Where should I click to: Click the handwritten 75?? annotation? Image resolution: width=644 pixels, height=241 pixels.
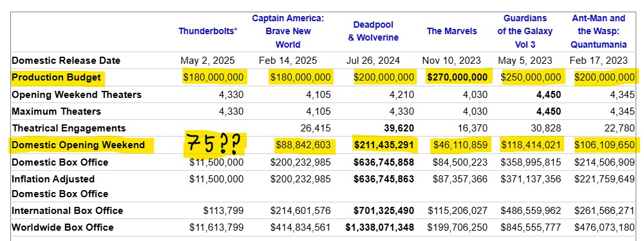213,144
